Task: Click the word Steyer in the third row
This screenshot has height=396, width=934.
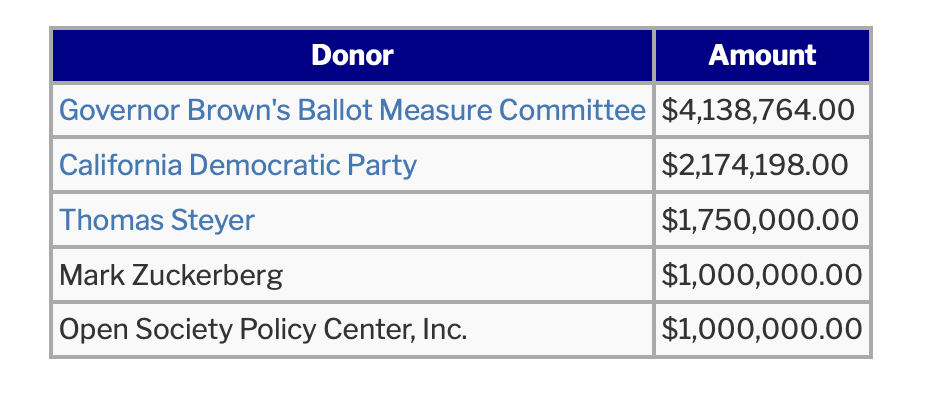Action: coord(213,220)
